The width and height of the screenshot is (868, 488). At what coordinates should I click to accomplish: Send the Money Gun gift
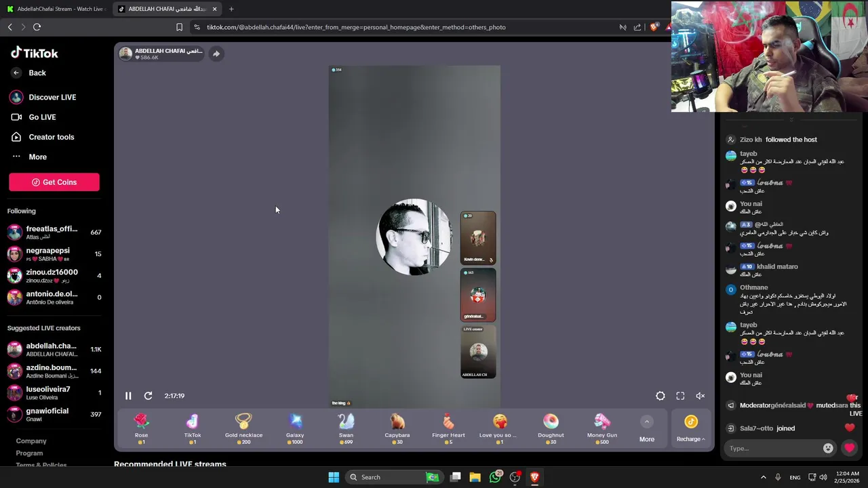(602, 429)
